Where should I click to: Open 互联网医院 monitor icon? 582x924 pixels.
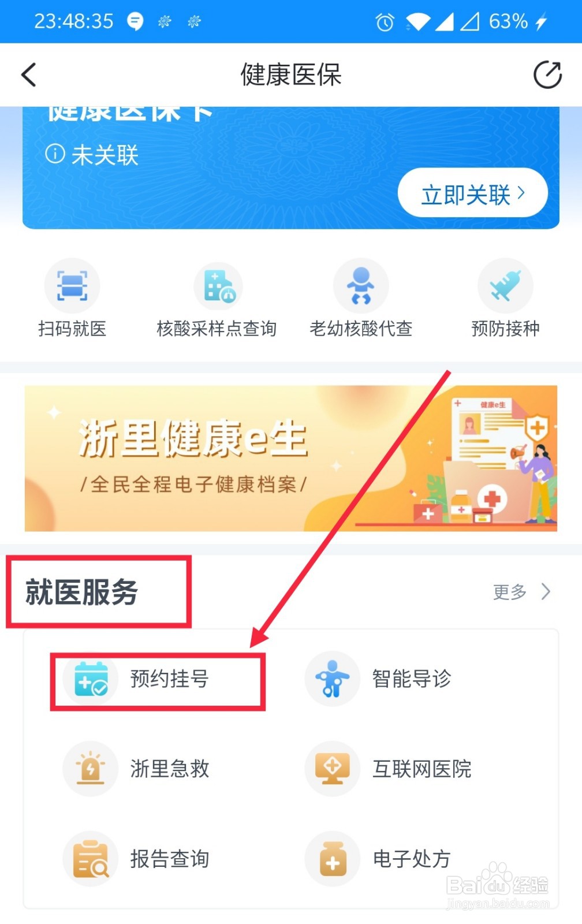pos(333,769)
